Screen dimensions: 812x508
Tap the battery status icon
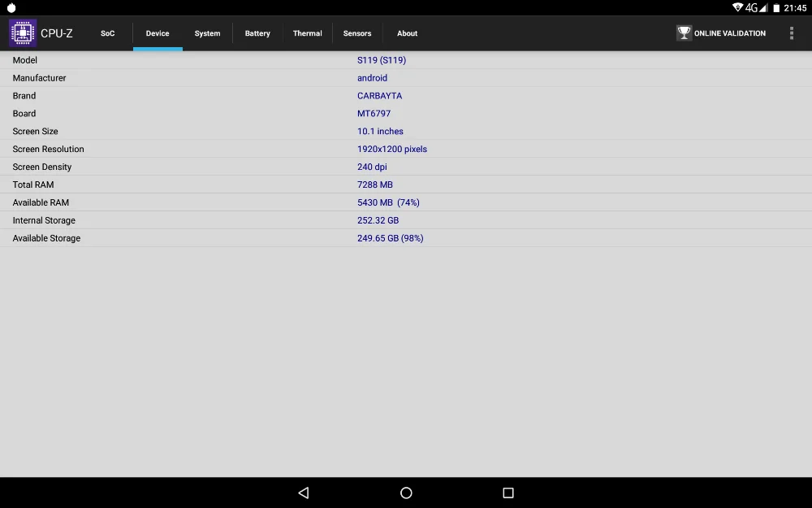click(x=776, y=8)
